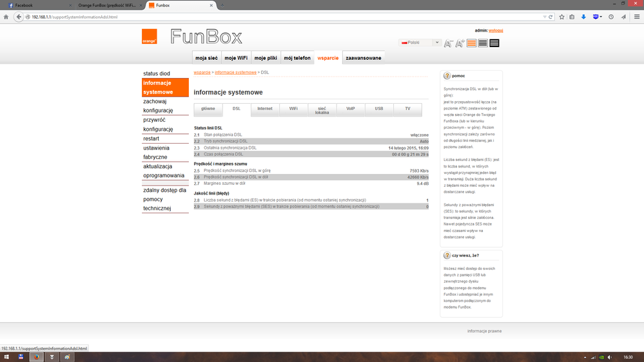Click informacje prawne footer link
The height and width of the screenshot is (362, 644).
[x=484, y=331]
